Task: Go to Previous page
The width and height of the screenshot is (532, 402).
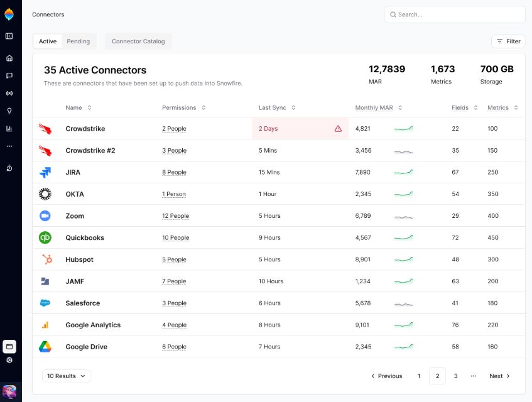Action: pos(387,376)
